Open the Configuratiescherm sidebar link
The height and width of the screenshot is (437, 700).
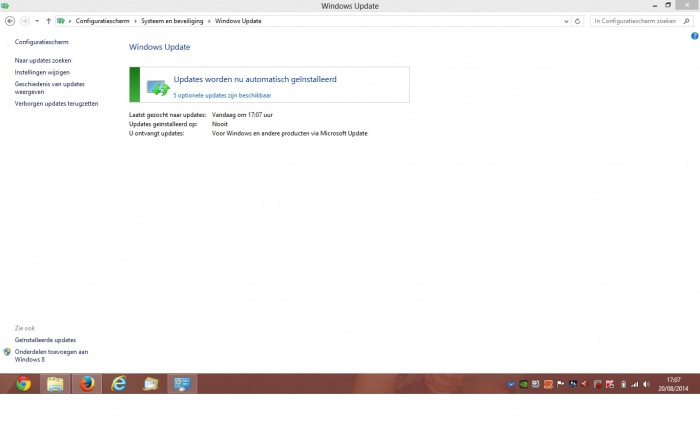tap(42, 42)
